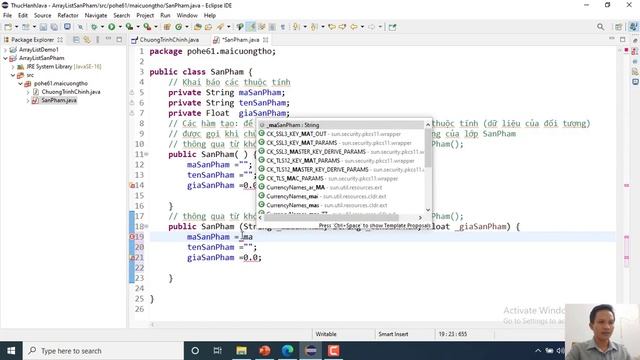Click the New file toolbar icon
Image resolution: width=640 pixels, height=360 pixels.
pos(8,27)
